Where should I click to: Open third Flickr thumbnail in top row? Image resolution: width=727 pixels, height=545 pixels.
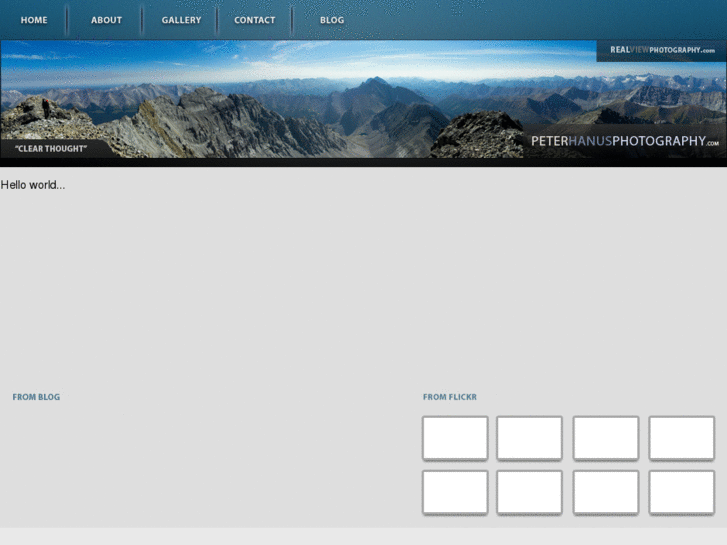tap(606, 438)
